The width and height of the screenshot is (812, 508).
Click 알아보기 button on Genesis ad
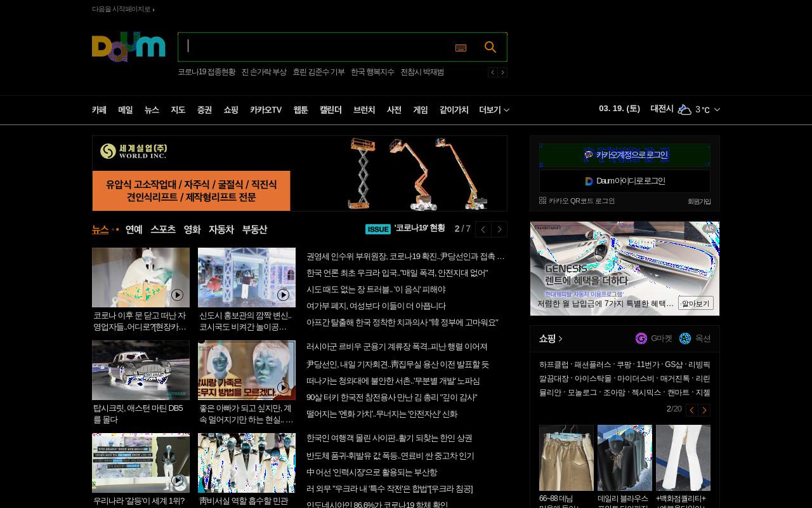696,304
